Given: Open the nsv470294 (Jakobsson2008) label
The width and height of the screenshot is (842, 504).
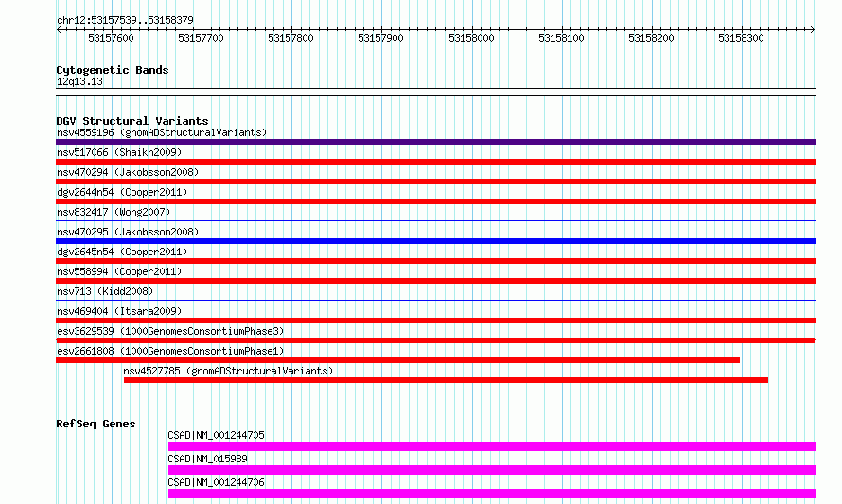Looking at the screenshot, I should click(x=128, y=172).
